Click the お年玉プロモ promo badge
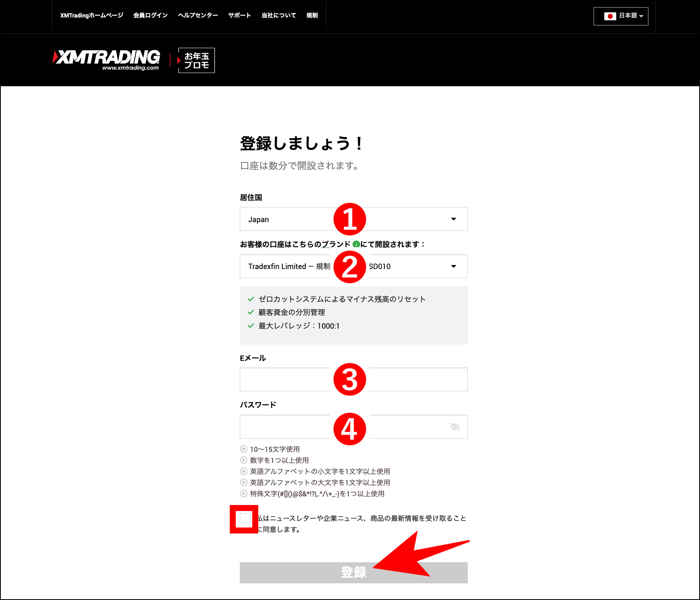This screenshot has width=700, height=600. click(196, 60)
